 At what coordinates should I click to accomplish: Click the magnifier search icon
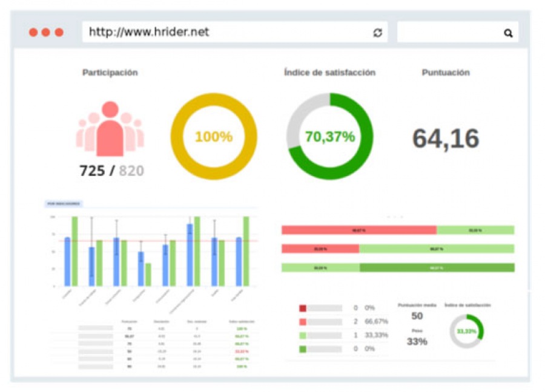(508, 33)
